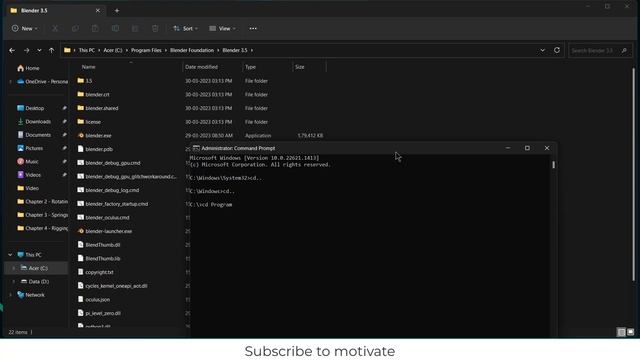Open Music in quick access

(28, 162)
